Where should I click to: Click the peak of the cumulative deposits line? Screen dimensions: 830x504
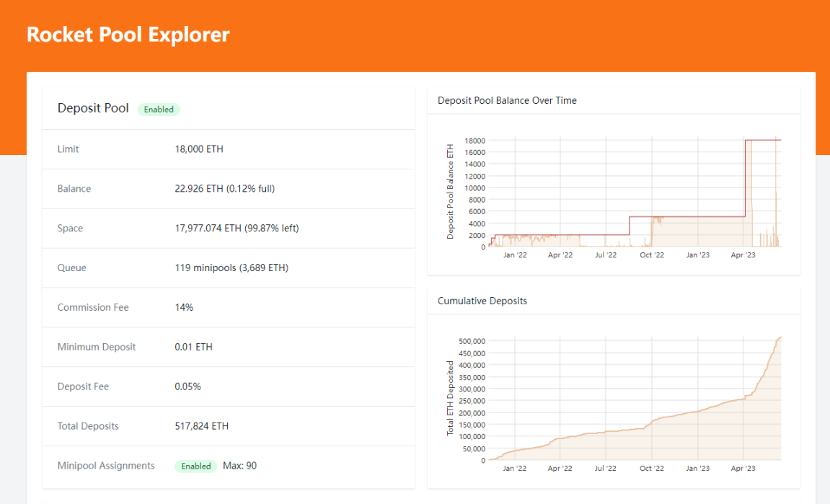click(780, 337)
